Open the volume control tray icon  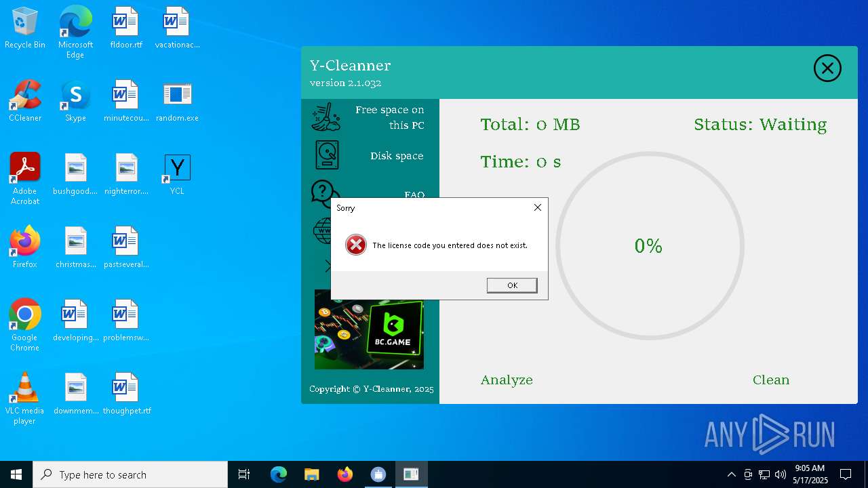(781, 474)
